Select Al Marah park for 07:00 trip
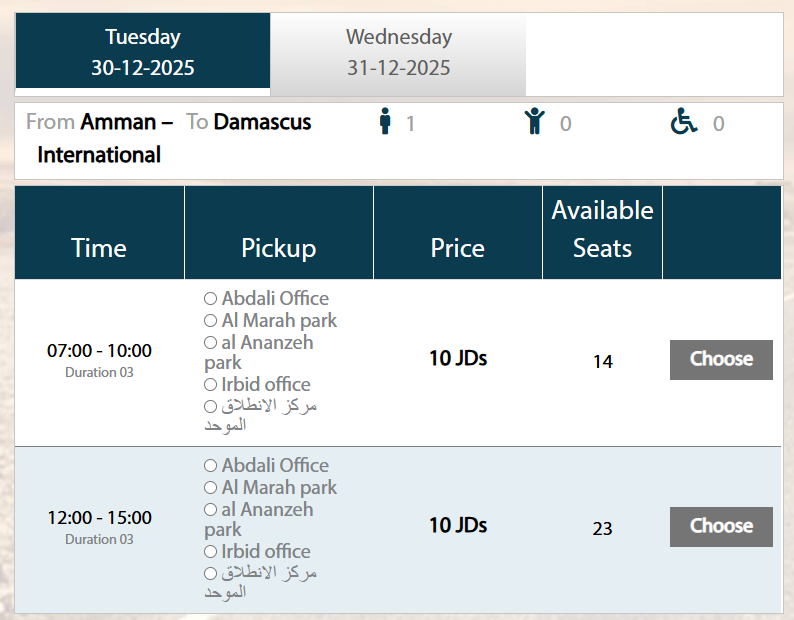Screen dimensions: 794x620 [211, 321]
